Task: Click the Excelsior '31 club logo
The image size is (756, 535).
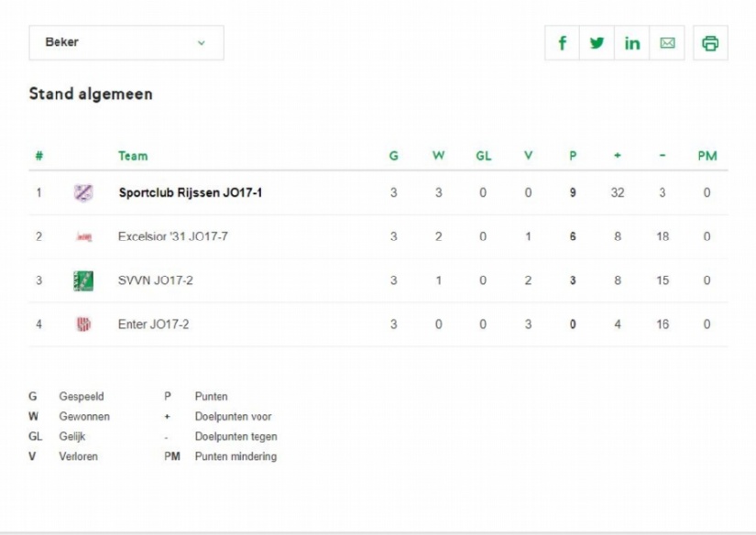Action: pos(84,236)
